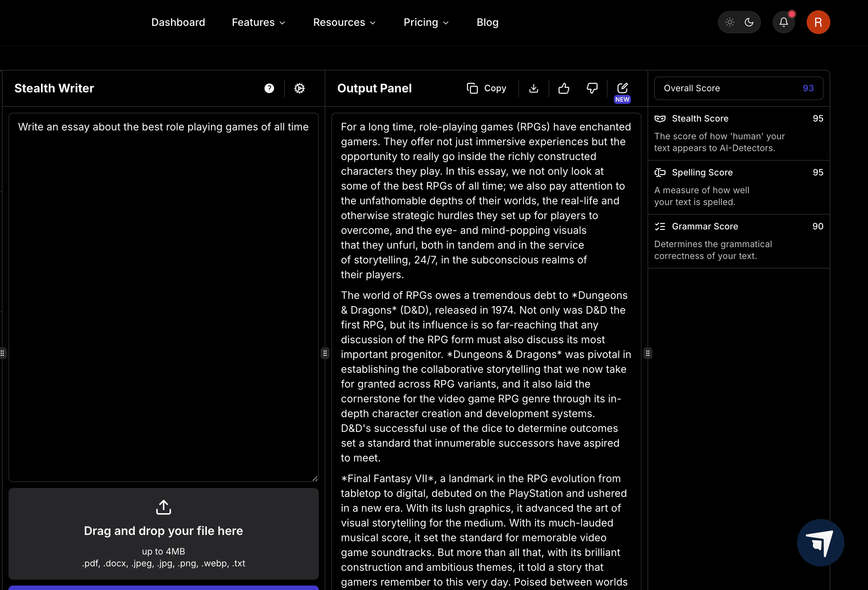Open the notifications bell

tap(783, 22)
